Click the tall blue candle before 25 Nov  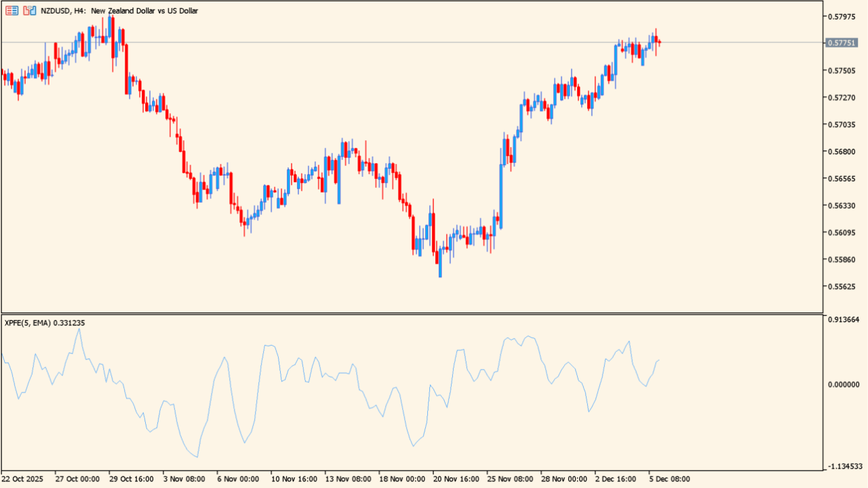point(501,197)
